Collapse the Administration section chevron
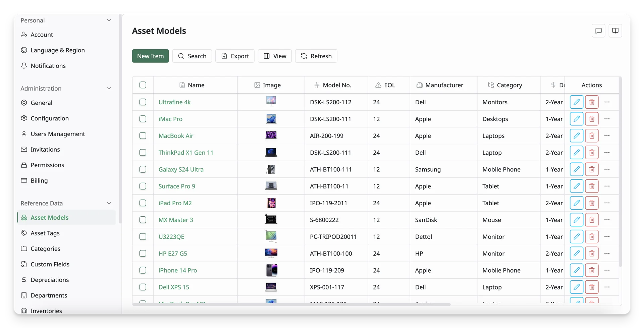Screen dimensions: 644x328 pos(109,89)
